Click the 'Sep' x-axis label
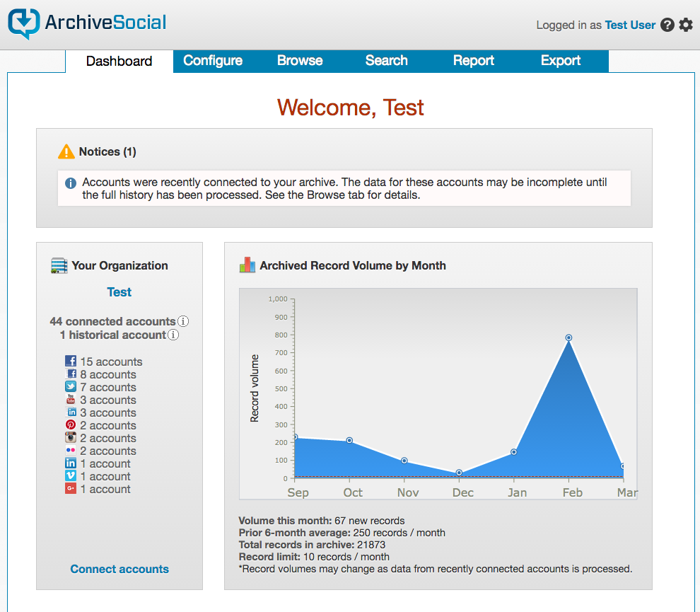This screenshot has width=700, height=612. 298,492
